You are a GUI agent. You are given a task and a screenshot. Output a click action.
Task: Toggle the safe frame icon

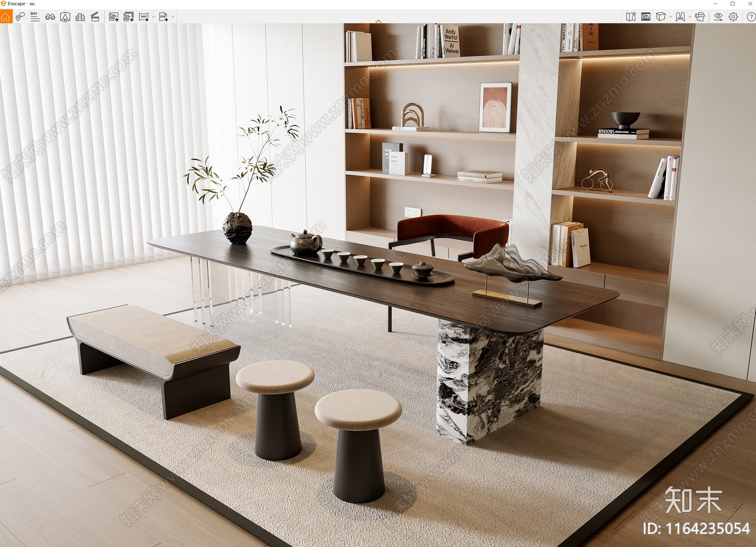[646, 17]
